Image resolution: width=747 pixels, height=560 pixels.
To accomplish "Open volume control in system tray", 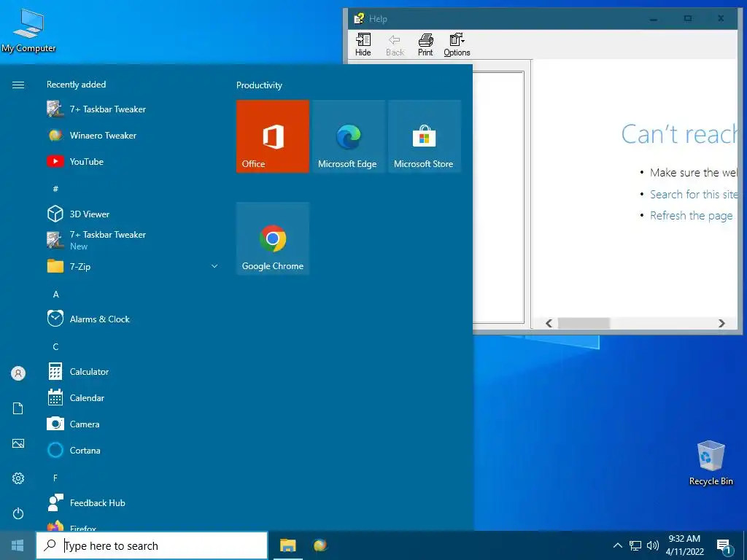I will point(653,545).
